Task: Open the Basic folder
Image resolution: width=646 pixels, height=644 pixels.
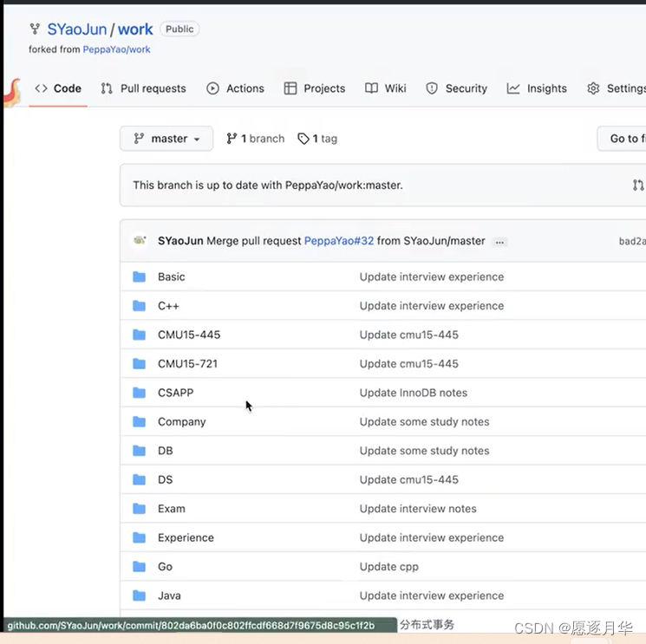Action: (172, 276)
